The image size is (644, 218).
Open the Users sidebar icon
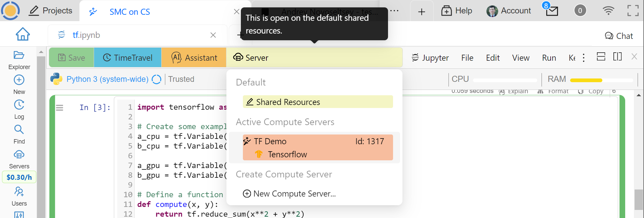[x=19, y=192]
